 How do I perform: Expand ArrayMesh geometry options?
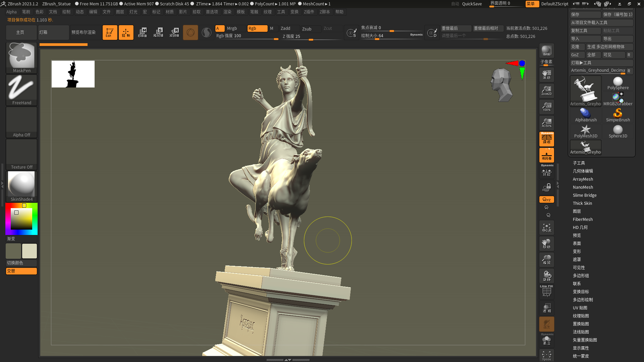(583, 179)
